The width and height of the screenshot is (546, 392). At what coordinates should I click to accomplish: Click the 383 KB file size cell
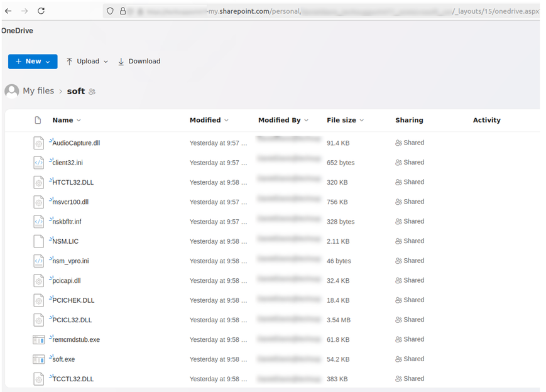point(337,379)
